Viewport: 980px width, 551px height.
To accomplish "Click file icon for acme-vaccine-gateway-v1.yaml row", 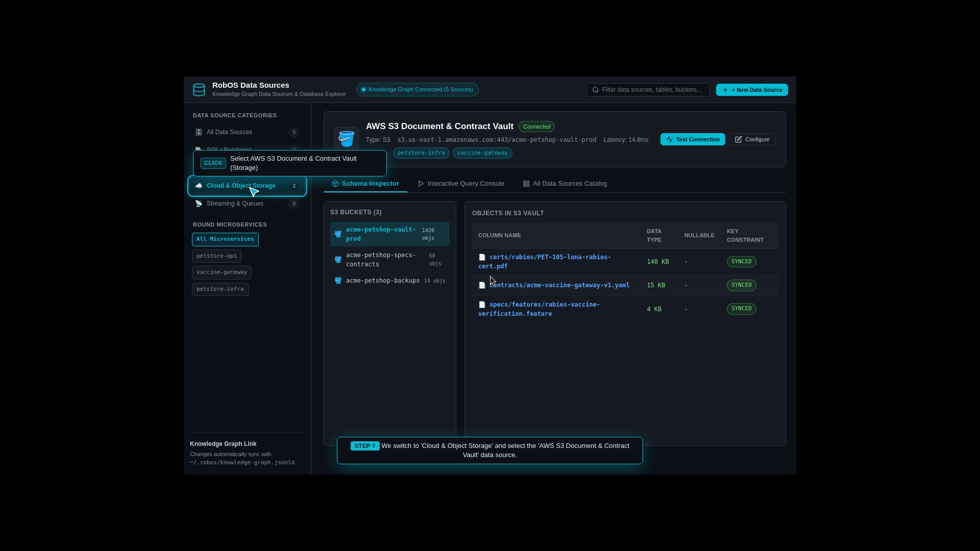I will 482,285.
